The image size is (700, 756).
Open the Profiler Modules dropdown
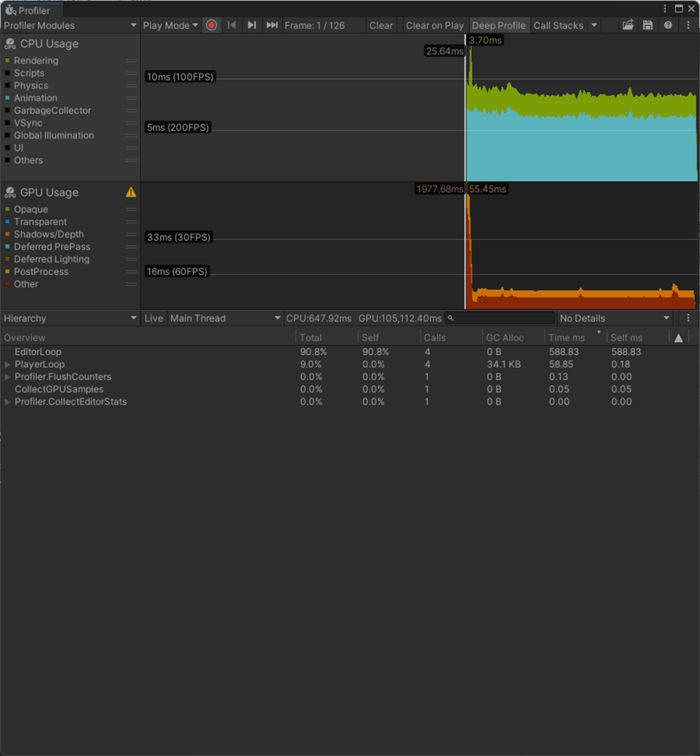[70, 25]
